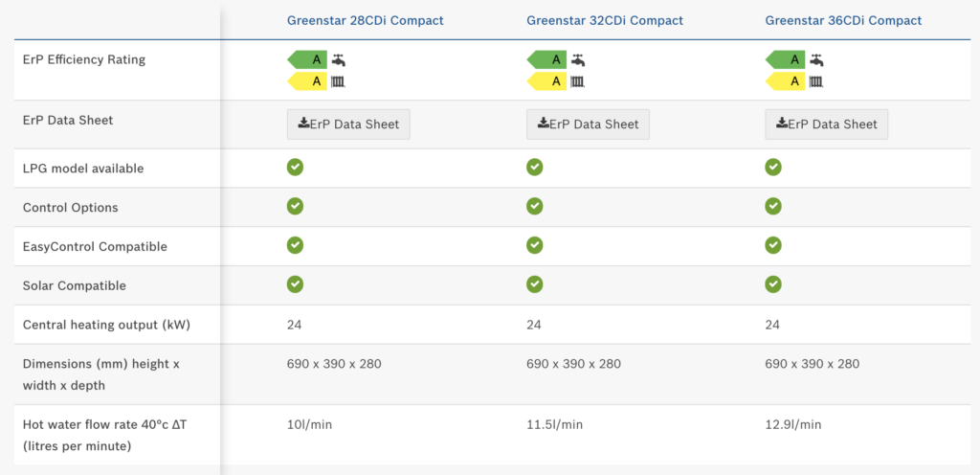Image resolution: width=980 pixels, height=475 pixels.
Task: Click central heating output 24 for 28CDi
Action: [295, 325]
